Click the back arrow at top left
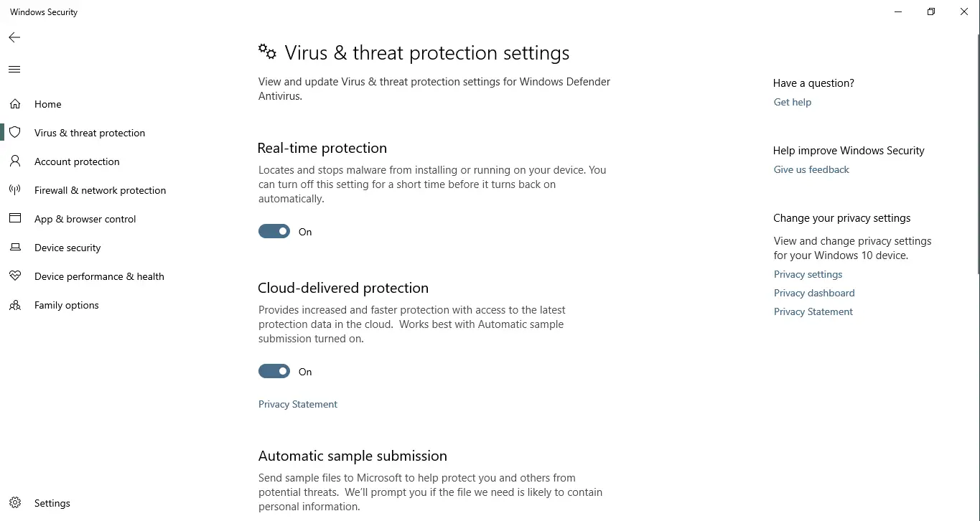 [x=14, y=37]
